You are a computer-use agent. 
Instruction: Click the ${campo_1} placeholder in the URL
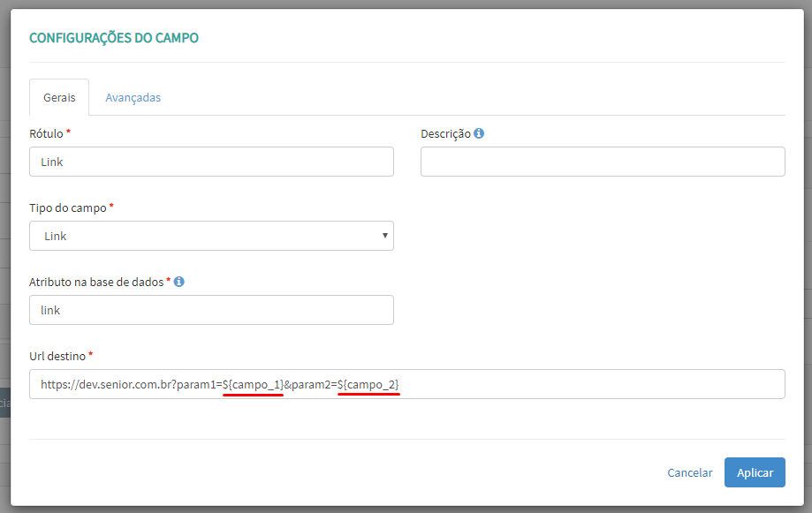tap(253, 384)
